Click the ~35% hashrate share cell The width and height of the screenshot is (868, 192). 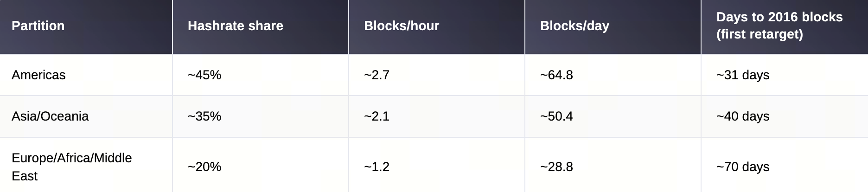[x=204, y=116]
